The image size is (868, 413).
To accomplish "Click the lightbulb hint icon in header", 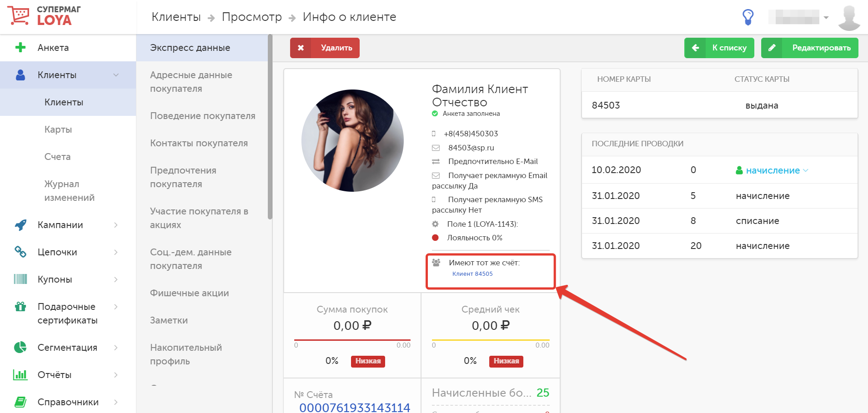I will 748,17.
